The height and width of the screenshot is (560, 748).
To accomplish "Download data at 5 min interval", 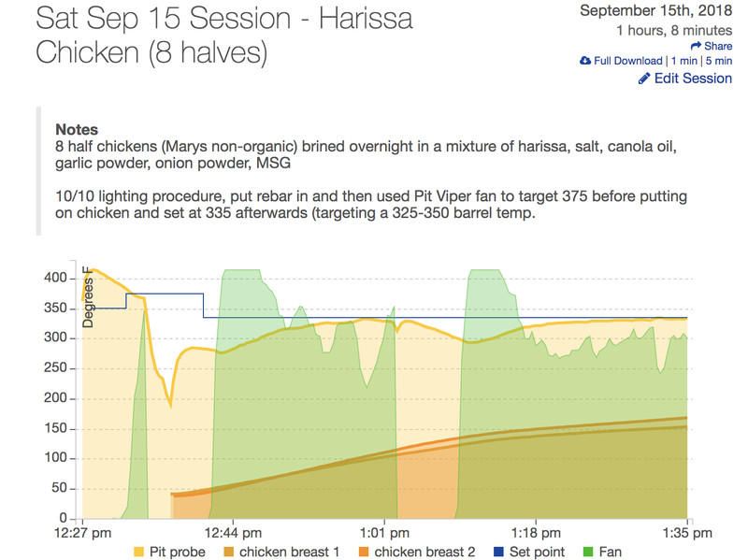I will tap(719, 61).
